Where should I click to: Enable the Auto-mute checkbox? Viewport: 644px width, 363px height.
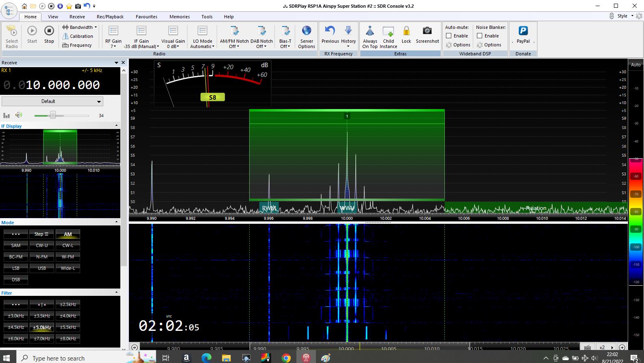pos(449,36)
